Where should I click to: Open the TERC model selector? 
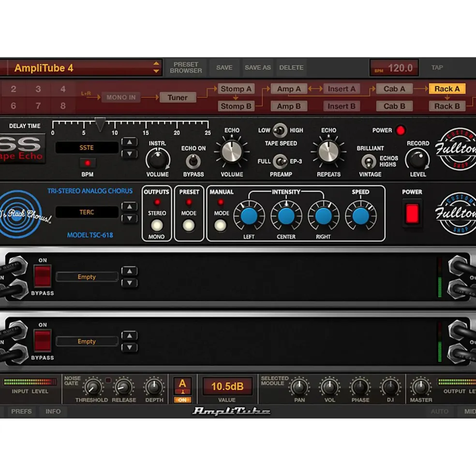(x=87, y=212)
